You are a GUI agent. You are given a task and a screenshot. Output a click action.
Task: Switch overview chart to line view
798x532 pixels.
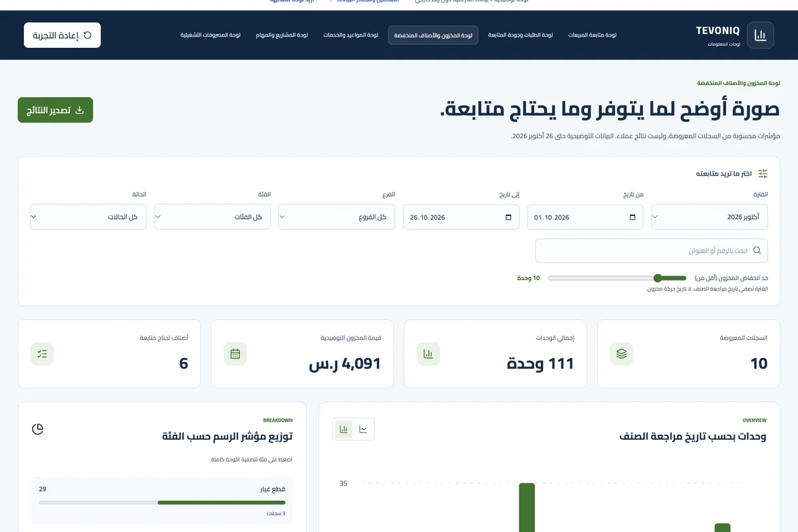pos(363,429)
